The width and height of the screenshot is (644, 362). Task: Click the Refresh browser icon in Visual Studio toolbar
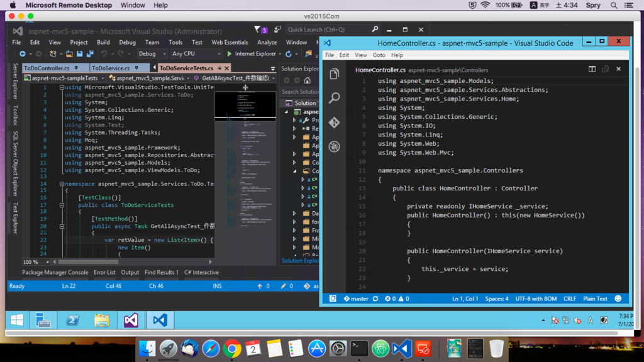(x=288, y=54)
